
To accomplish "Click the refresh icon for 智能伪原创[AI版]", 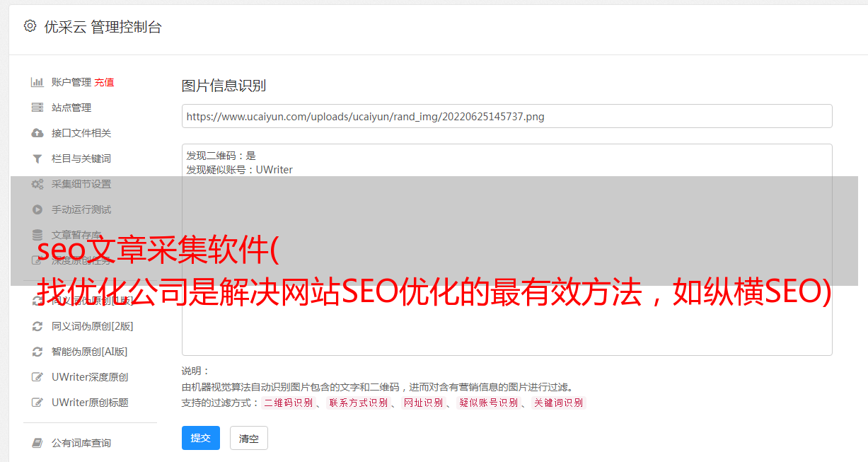I will (x=37, y=352).
